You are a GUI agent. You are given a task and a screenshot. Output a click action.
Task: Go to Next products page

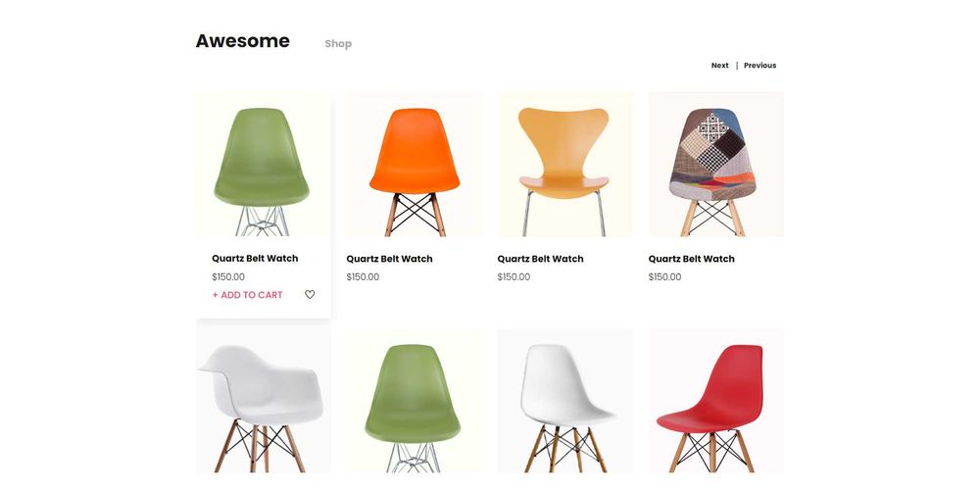(x=719, y=65)
